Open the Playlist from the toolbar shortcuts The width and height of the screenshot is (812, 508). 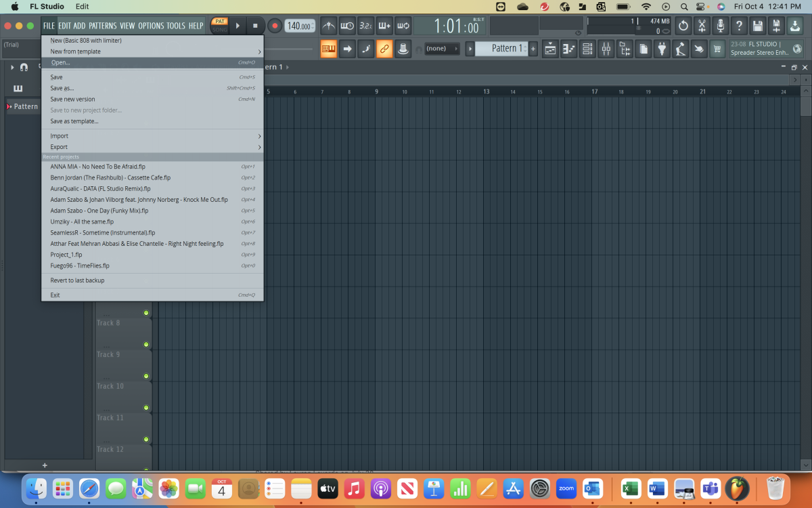coord(550,48)
